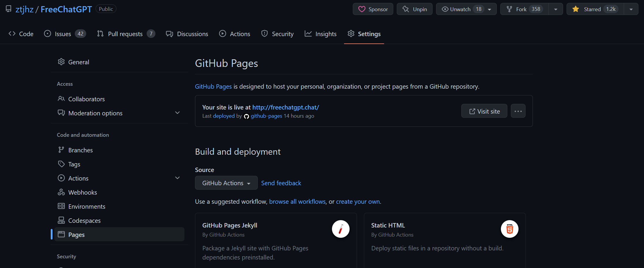Click the HTML5 logo icon
The width and height of the screenshot is (644, 268).
click(x=509, y=229)
